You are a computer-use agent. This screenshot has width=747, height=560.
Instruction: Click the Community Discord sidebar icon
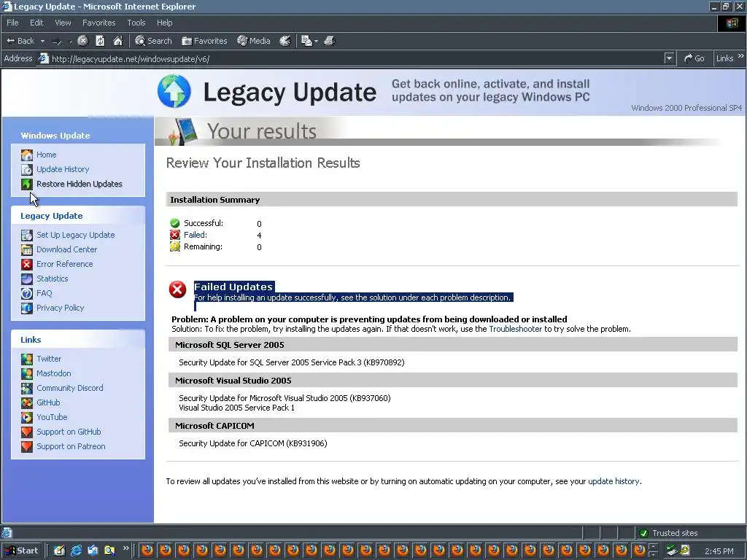click(27, 388)
